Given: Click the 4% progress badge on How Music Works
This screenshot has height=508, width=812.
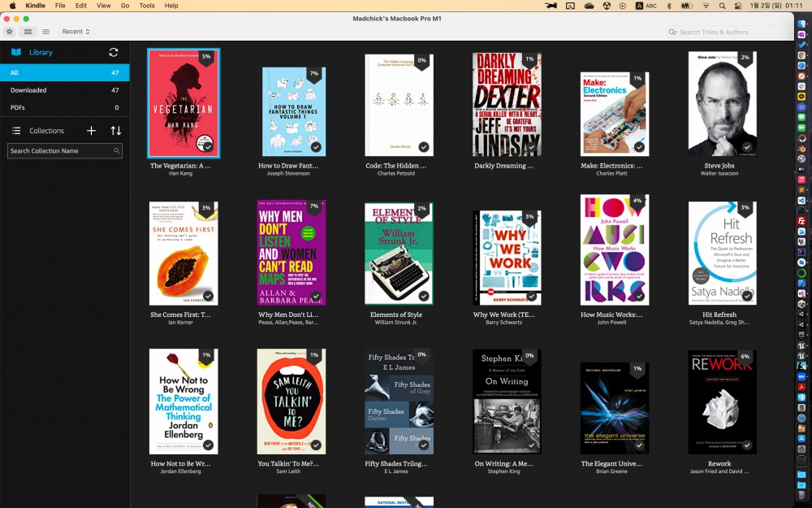Looking at the screenshot, I should point(637,202).
